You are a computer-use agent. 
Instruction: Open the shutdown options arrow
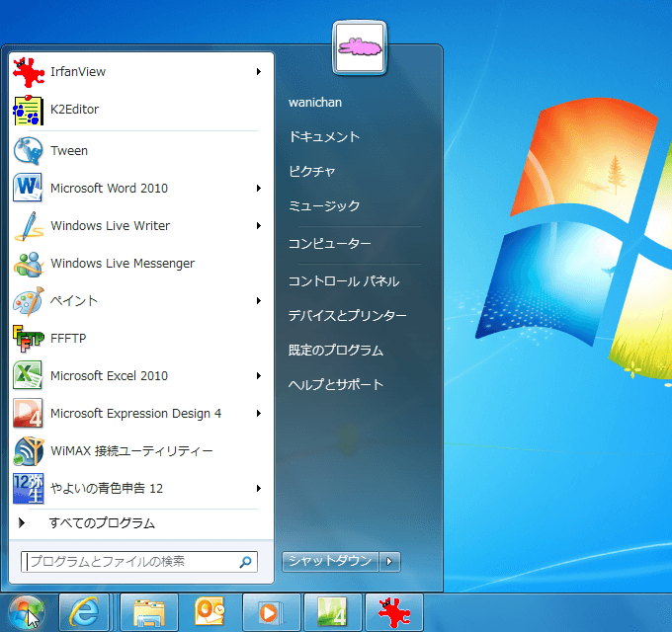(389, 561)
